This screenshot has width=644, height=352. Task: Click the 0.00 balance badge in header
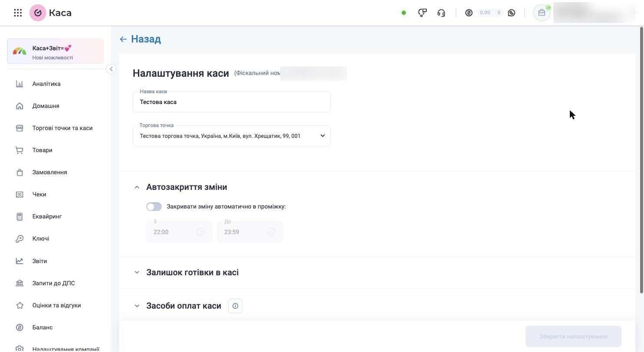pos(485,13)
